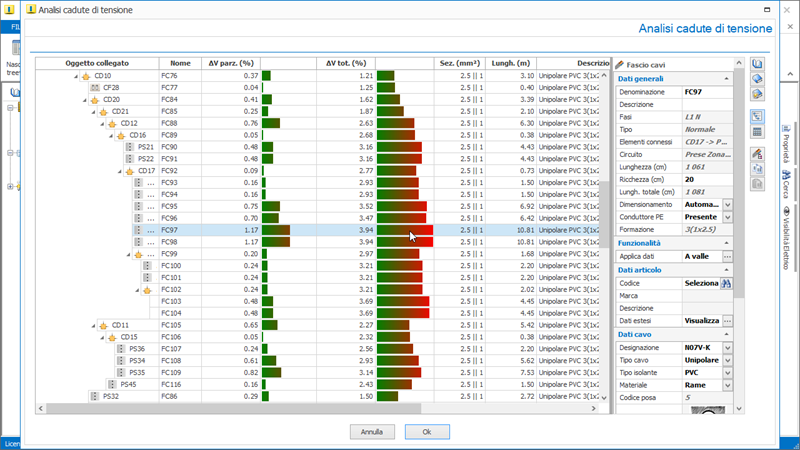
Task: Click the PS36 socket icon
Action: (x=121, y=349)
